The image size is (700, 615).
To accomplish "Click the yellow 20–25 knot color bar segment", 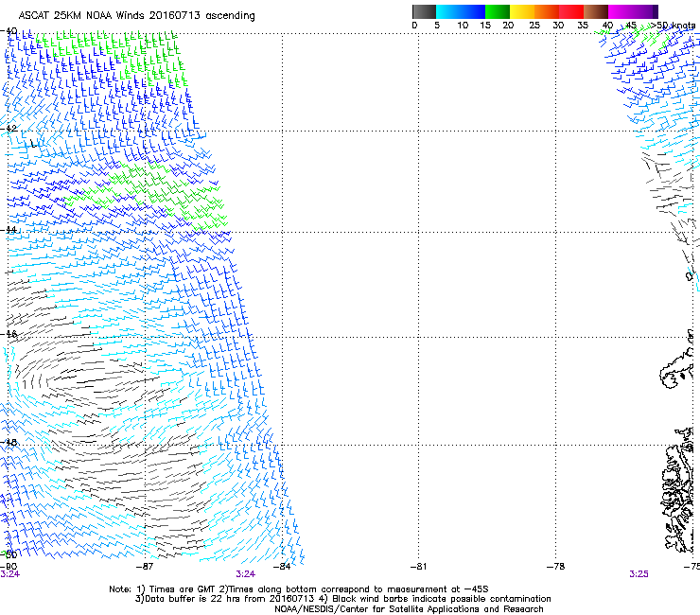I will coord(522,11).
